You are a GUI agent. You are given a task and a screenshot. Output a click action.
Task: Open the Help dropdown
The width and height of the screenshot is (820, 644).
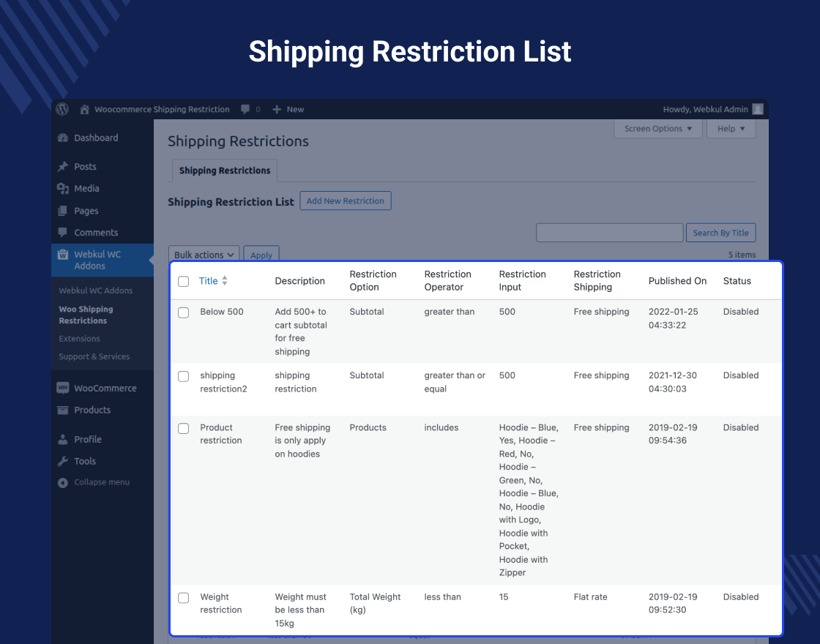pos(730,128)
